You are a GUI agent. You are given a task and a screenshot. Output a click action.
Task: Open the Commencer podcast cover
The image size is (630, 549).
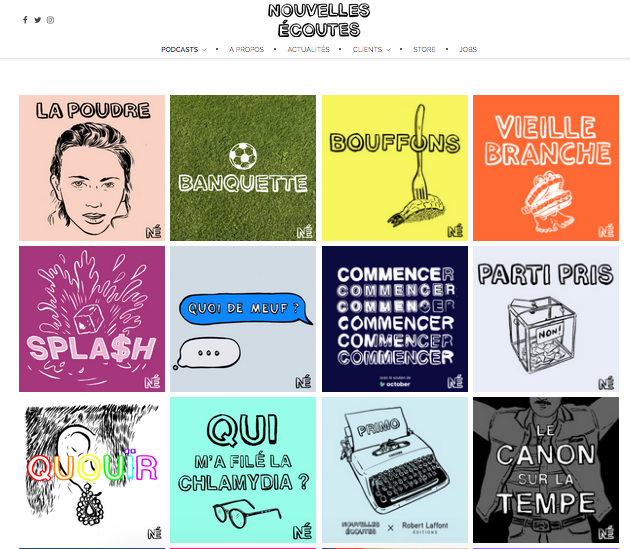coord(395,319)
